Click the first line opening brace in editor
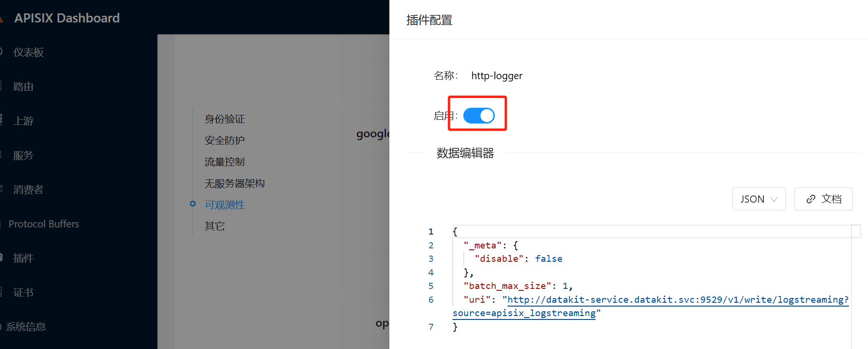This screenshot has width=868, height=349. pyautogui.click(x=455, y=232)
